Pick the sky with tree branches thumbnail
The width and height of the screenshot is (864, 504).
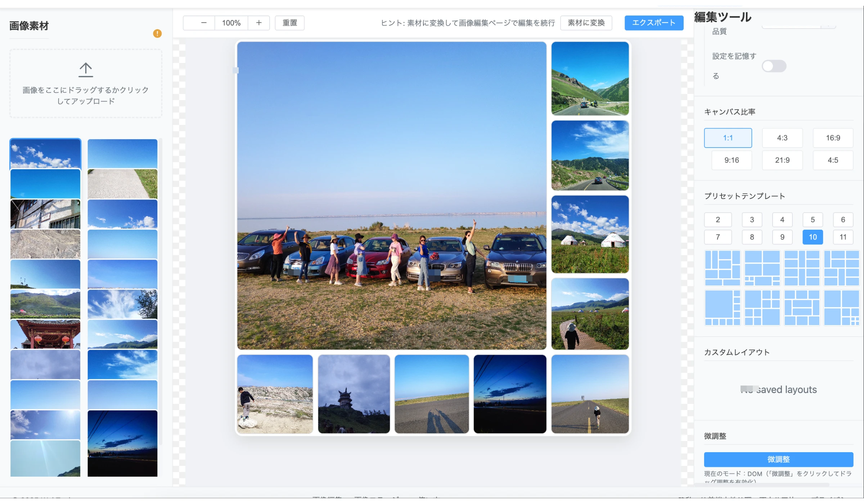(122, 304)
